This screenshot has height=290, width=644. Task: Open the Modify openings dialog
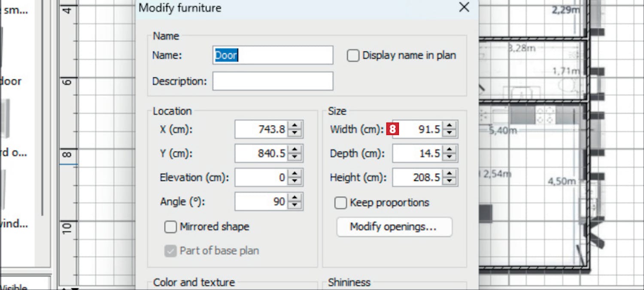394,227
